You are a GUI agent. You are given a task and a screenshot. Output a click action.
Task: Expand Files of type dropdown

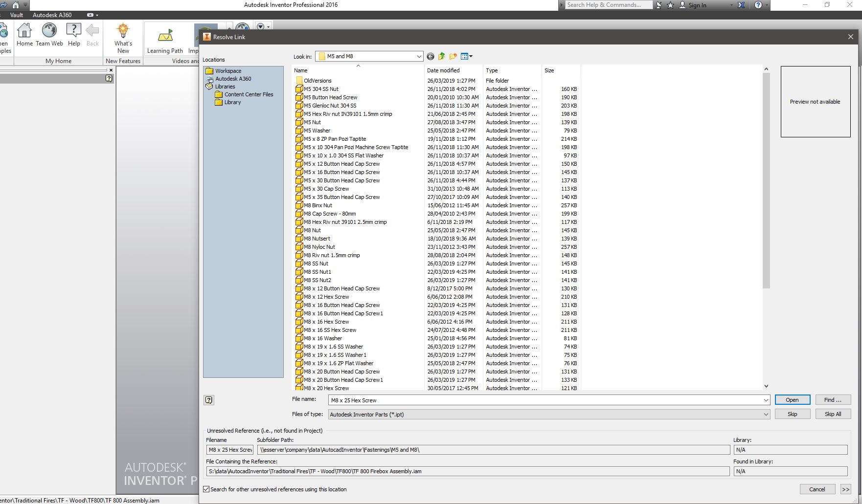(x=766, y=414)
